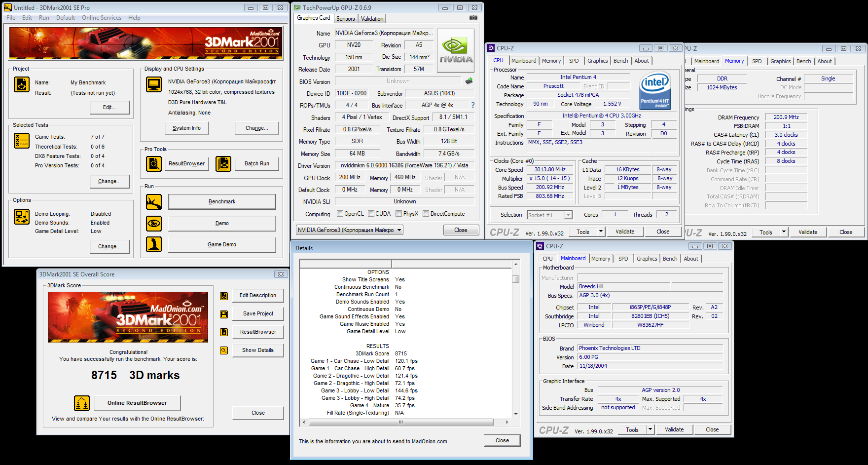Screen dimensions: 868x465
Task: Click the icon beside Online ResultBrowser
Action: point(82,403)
